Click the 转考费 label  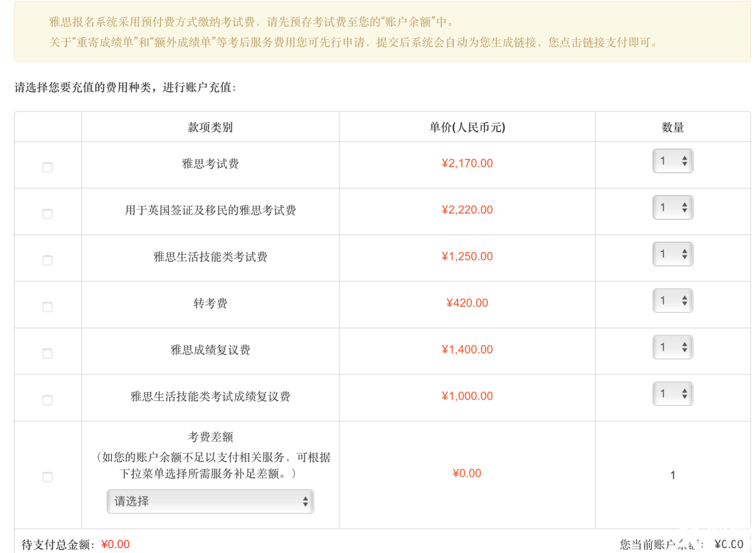pos(210,303)
